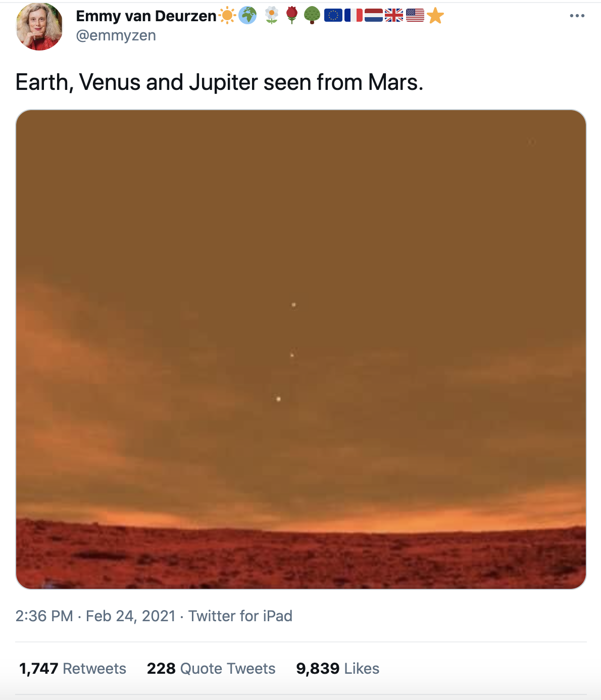
Task: Click the sun emoji beside the name
Action: pyautogui.click(x=227, y=16)
